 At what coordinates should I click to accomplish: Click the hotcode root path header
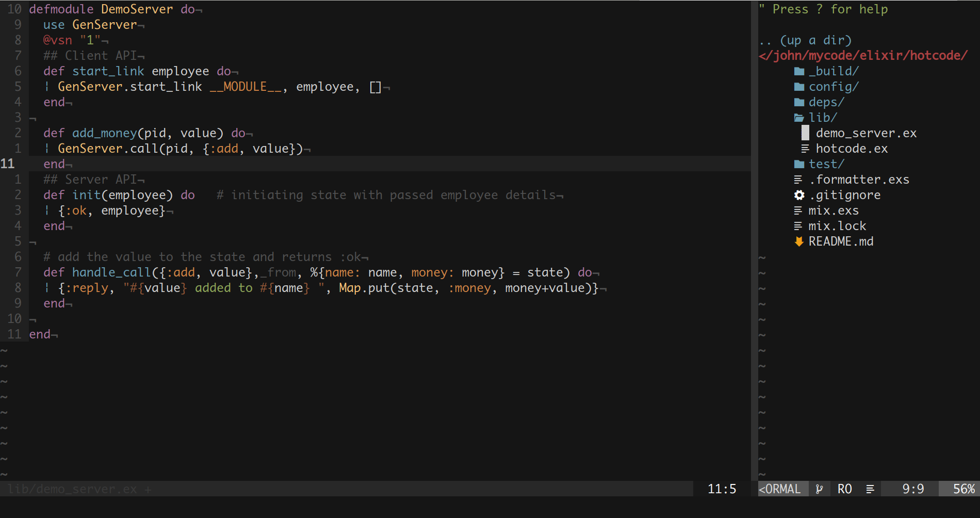(863, 56)
